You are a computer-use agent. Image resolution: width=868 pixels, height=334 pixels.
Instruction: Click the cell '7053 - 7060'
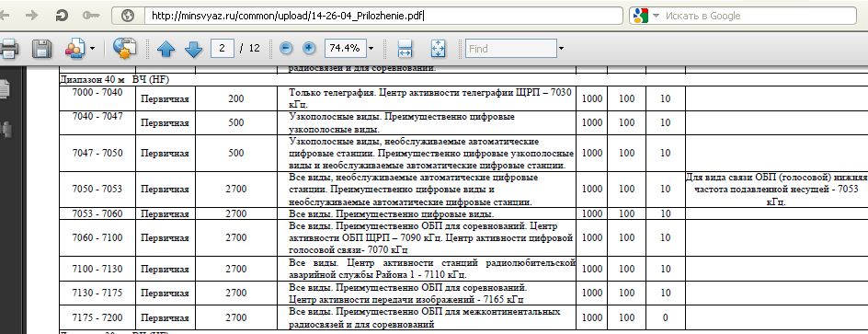click(x=97, y=213)
